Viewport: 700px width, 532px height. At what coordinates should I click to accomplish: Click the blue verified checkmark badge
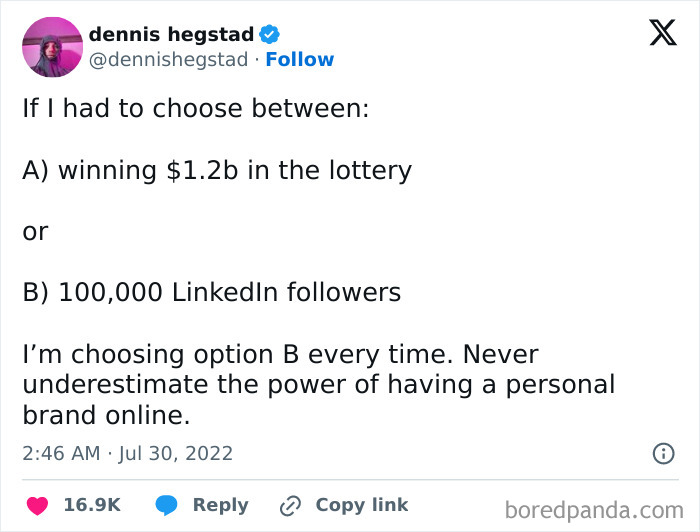(x=269, y=34)
